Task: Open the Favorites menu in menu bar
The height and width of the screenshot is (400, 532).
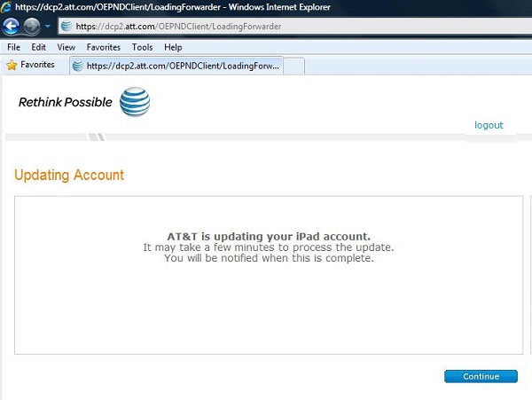Action: [x=104, y=47]
